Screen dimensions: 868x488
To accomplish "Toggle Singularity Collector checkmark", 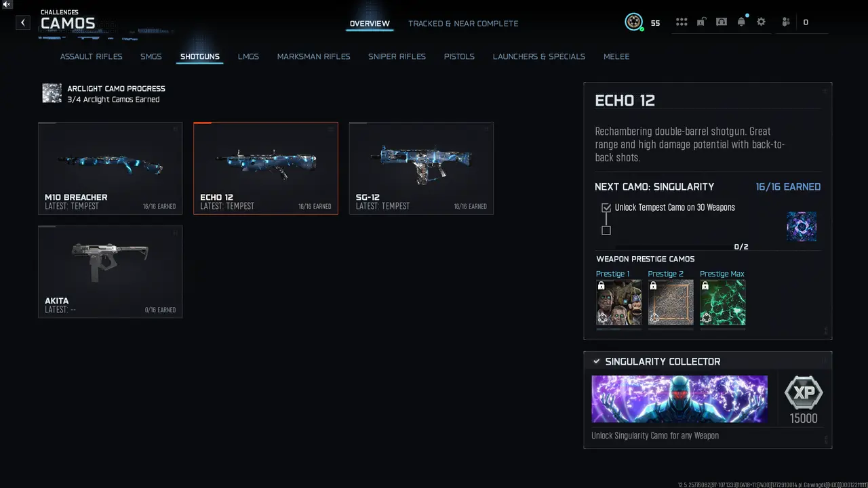I will tap(597, 361).
